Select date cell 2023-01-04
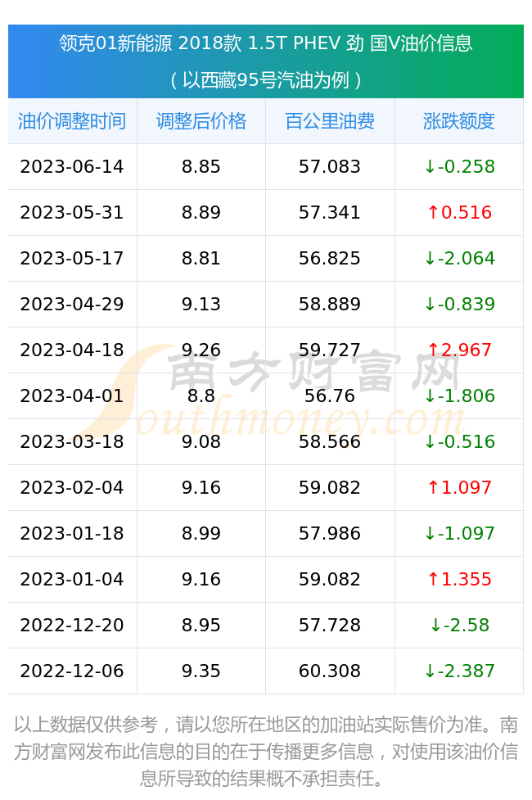Screen dimensions: 532x800 [72, 580]
